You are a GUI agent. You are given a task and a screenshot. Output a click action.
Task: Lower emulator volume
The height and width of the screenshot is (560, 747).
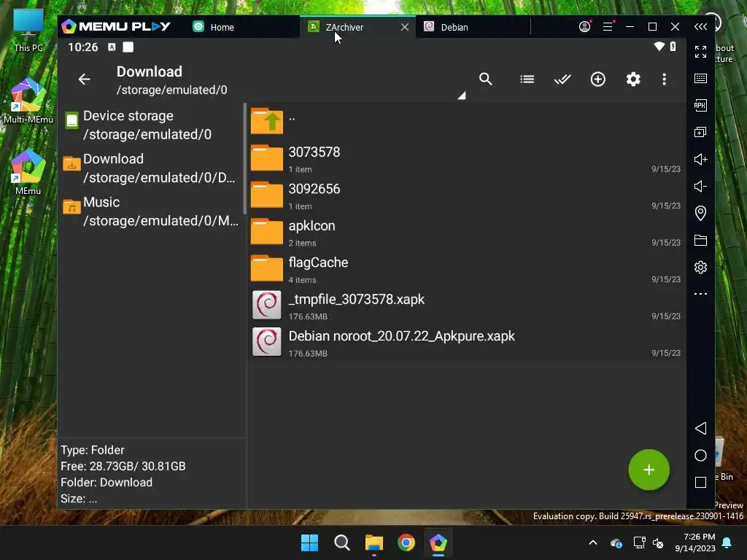pos(700,186)
